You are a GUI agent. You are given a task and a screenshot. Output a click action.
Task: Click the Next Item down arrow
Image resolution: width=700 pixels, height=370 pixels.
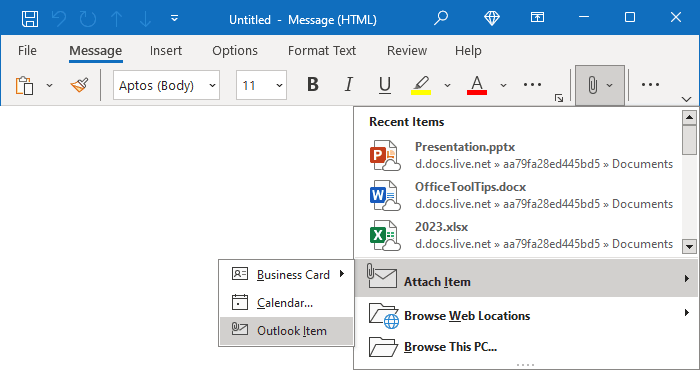(146, 19)
